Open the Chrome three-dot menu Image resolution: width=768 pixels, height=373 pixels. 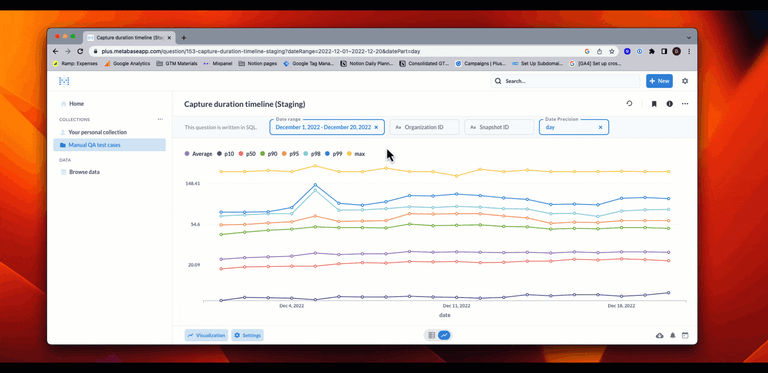[x=689, y=51]
